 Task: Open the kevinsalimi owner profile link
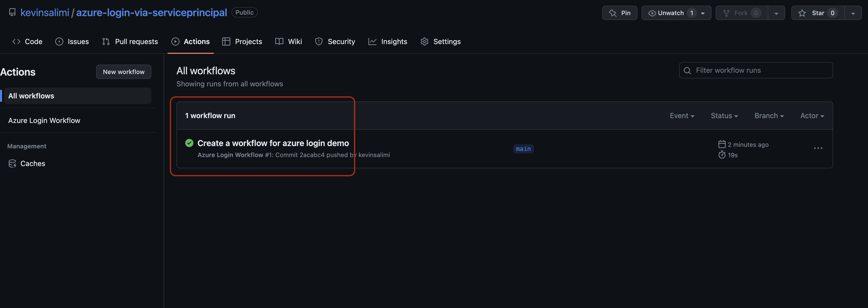click(x=44, y=13)
